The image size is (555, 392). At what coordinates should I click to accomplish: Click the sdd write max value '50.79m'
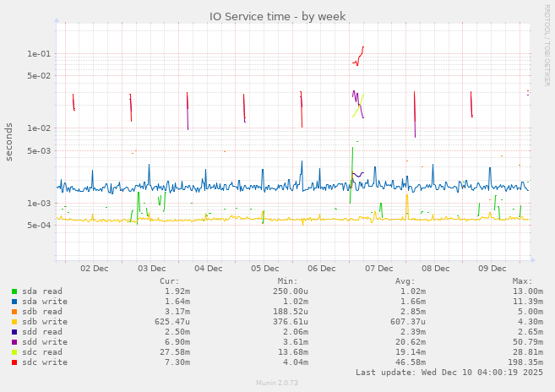point(528,342)
